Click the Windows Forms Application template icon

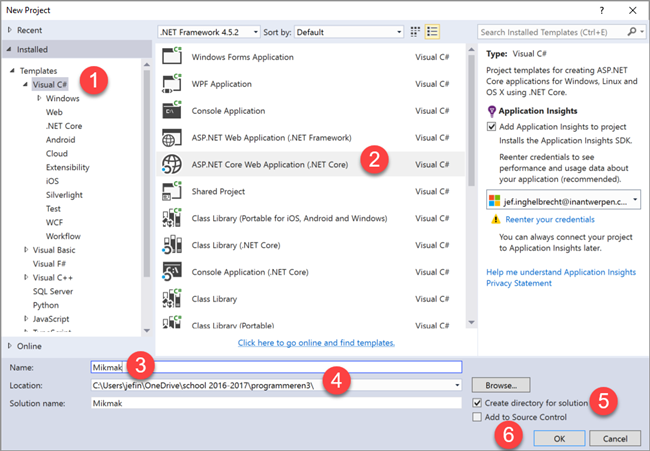tap(172, 56)
